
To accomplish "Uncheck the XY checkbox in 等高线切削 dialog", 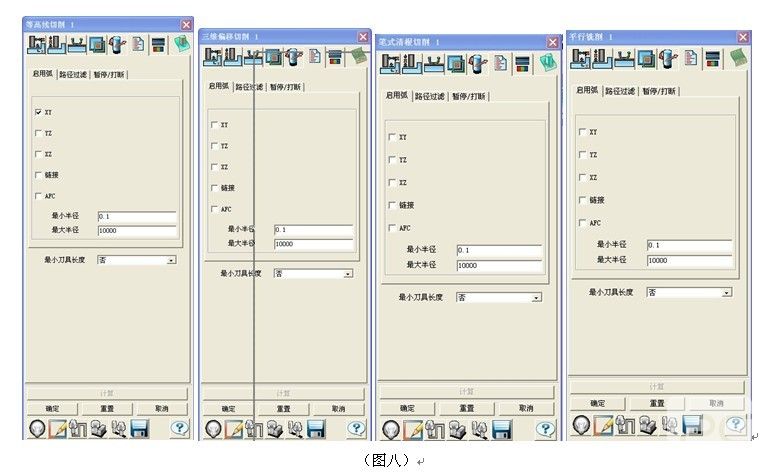I will point(39,112).
